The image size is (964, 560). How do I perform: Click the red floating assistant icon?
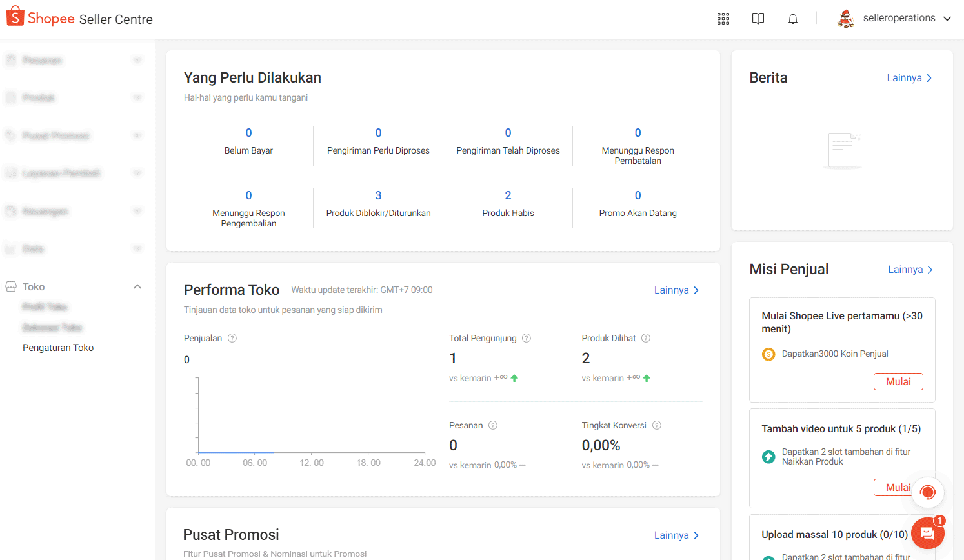(927, 493)
